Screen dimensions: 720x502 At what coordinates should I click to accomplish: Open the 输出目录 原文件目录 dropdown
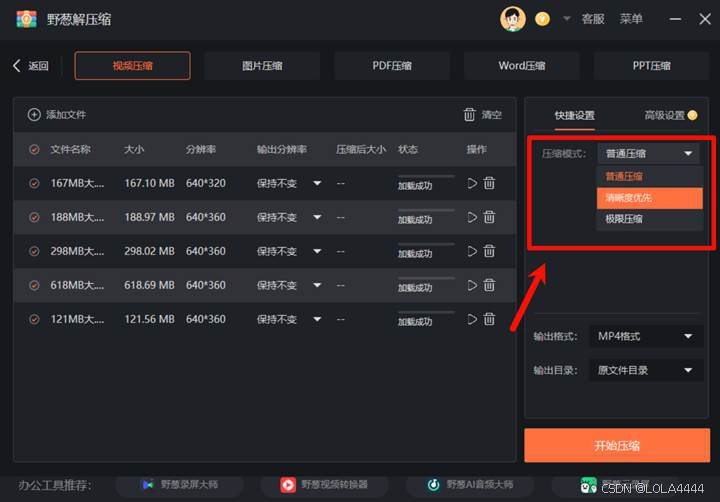(x=646, y=370)
